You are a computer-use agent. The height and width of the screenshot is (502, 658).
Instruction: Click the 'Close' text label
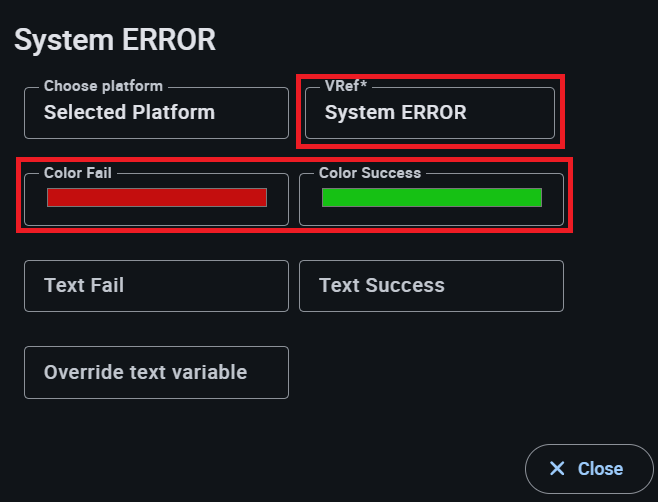point(600,469)
